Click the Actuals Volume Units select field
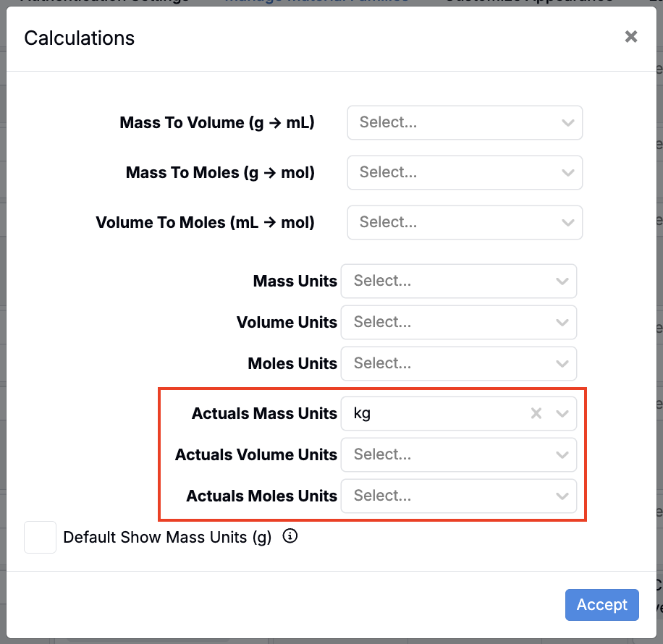 pos(442,455)
